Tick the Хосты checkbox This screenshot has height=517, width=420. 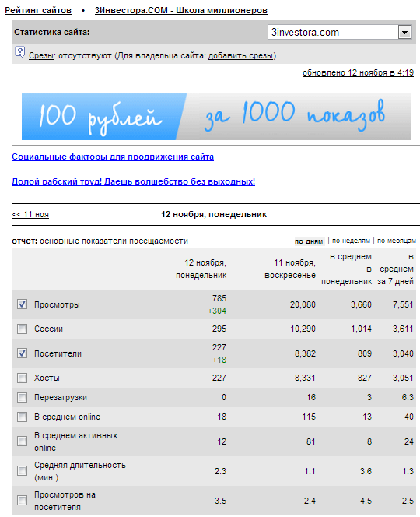[22, 378]
